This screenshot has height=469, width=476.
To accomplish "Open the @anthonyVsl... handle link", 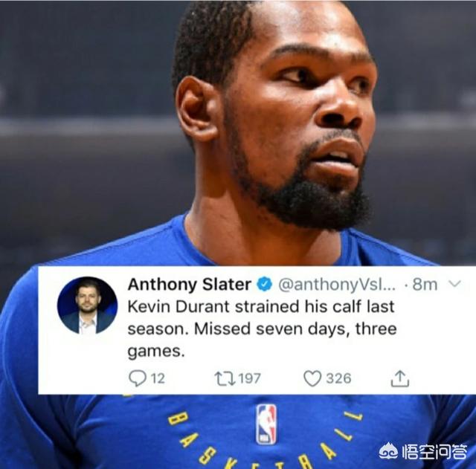I will pos(337,285).
